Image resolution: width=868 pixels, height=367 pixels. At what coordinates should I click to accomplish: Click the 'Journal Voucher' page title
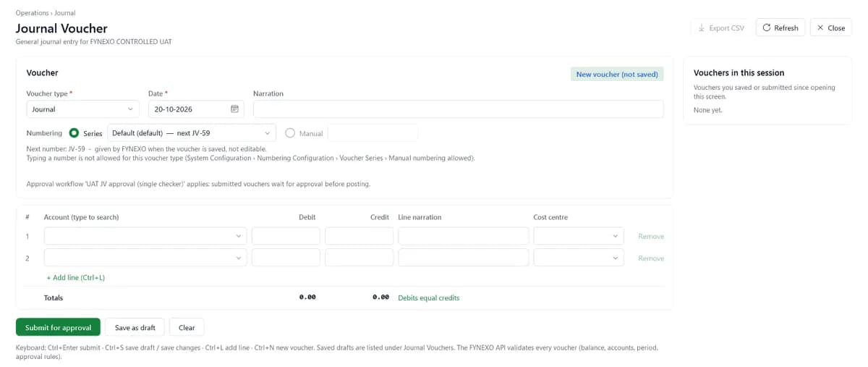pyautogui.click(x=61, y=28)
